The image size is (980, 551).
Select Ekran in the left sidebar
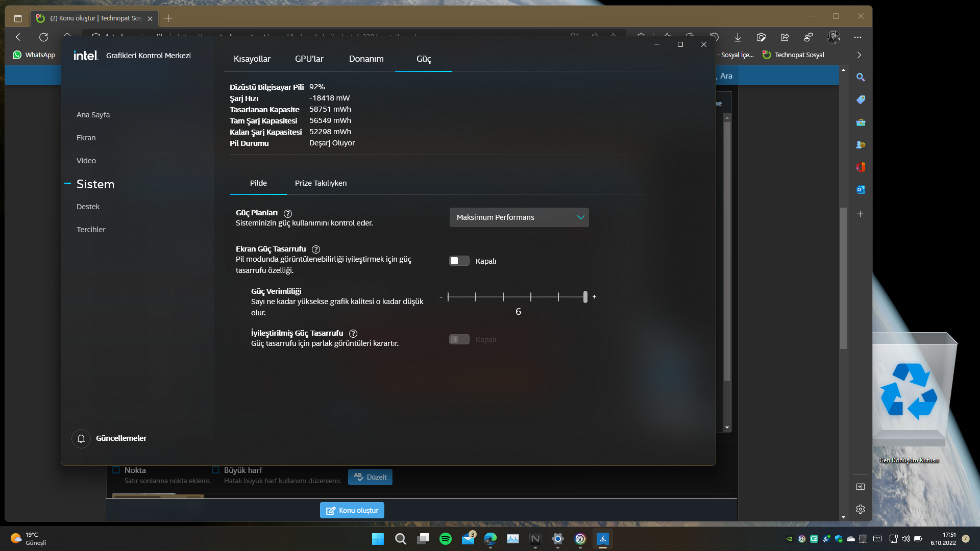click(86, 138)
